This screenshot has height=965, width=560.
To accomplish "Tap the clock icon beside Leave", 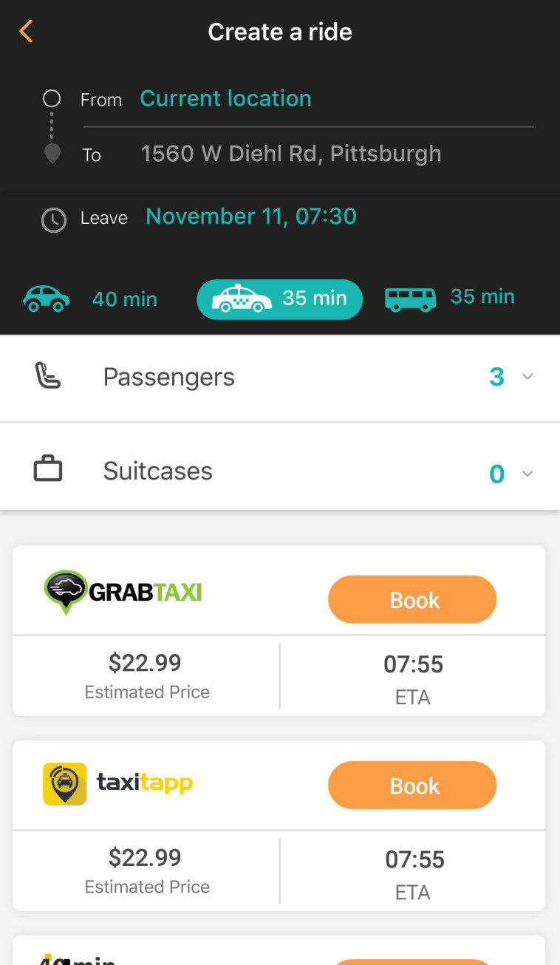I will (x=53, y=219).
